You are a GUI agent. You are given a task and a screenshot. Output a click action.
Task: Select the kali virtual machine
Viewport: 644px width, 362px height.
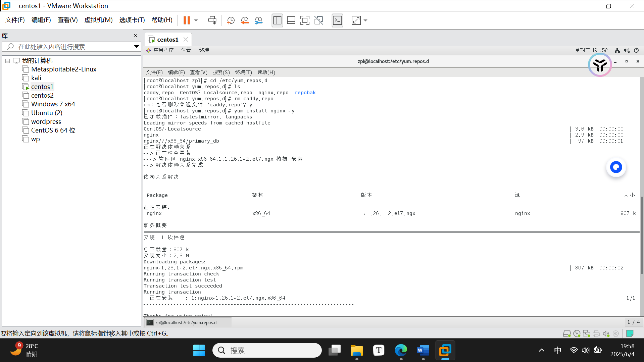(x=36, y=78)
